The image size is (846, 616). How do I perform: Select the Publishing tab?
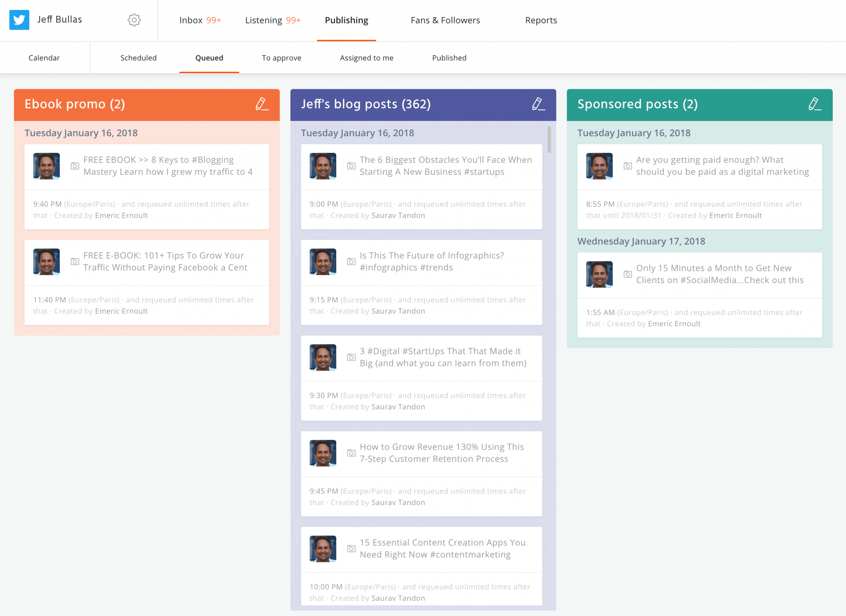click(346, 20)
